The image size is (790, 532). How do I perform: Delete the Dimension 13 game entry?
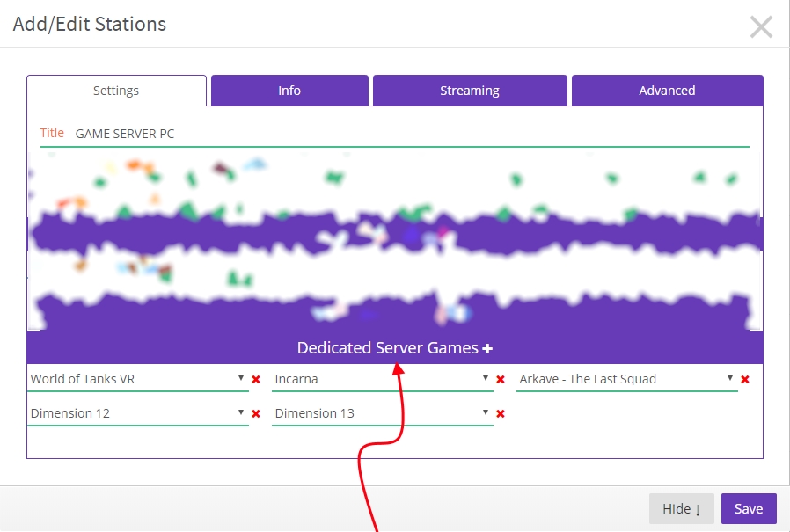tap(501, 414)
